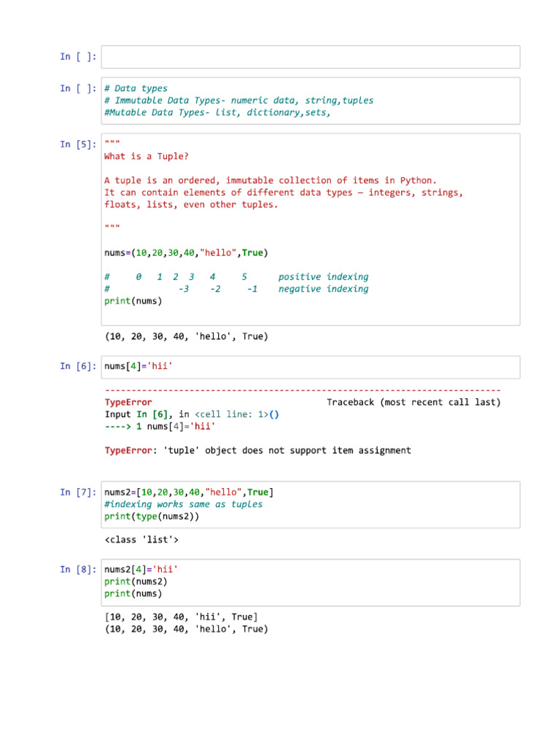Click the 'What is a Tuple?' docstring line

146,156
